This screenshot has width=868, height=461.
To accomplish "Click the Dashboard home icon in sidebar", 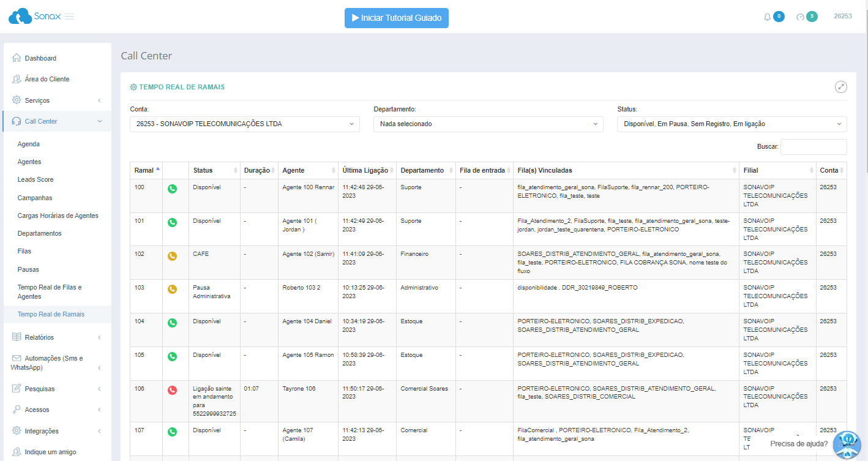I will pyautogui.click(x=17, y=58).
